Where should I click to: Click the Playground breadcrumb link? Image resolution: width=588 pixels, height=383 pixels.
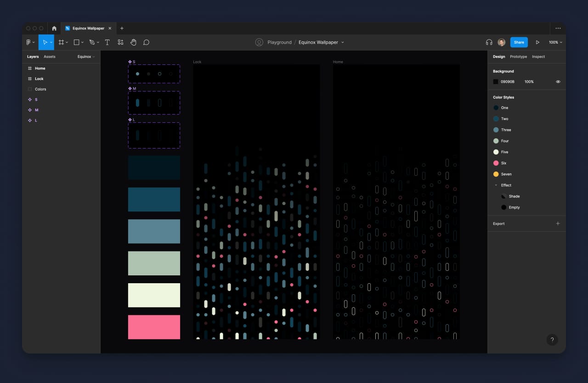tap(279, 42)
